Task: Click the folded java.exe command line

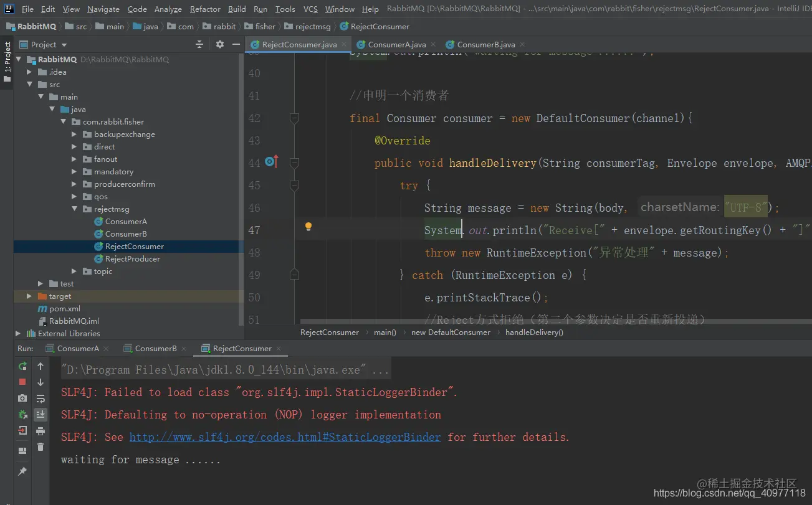Action: pos(225,370)
